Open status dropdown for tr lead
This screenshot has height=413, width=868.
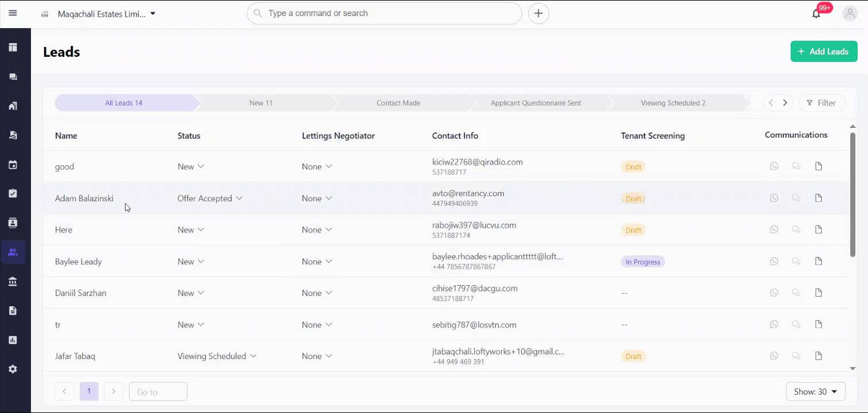click(x=191, y=325)
